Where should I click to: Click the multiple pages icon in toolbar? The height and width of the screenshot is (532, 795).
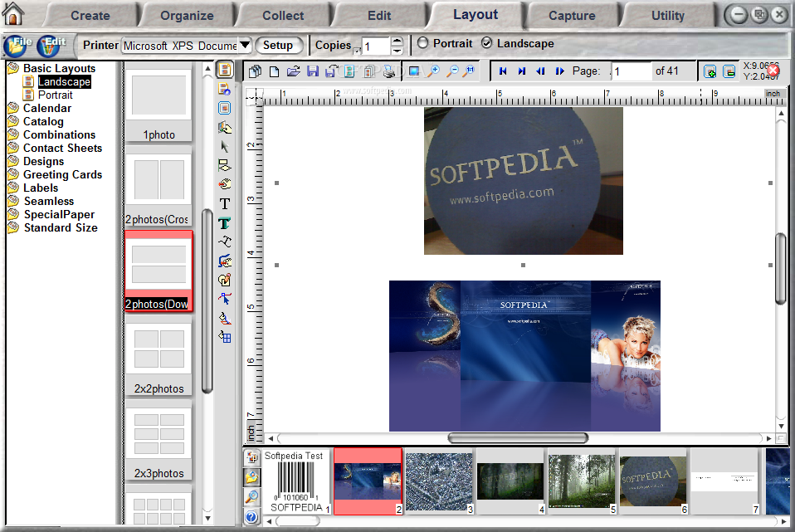[255, 71]
